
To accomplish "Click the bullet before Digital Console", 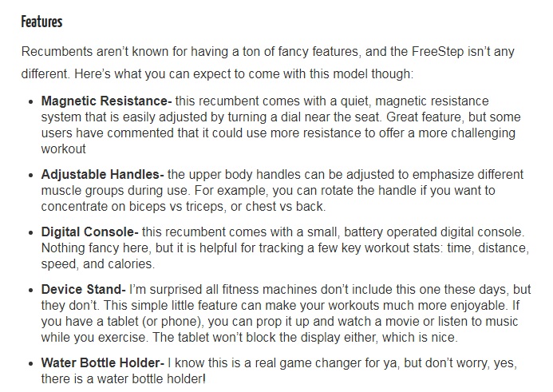I will (31, 233).
